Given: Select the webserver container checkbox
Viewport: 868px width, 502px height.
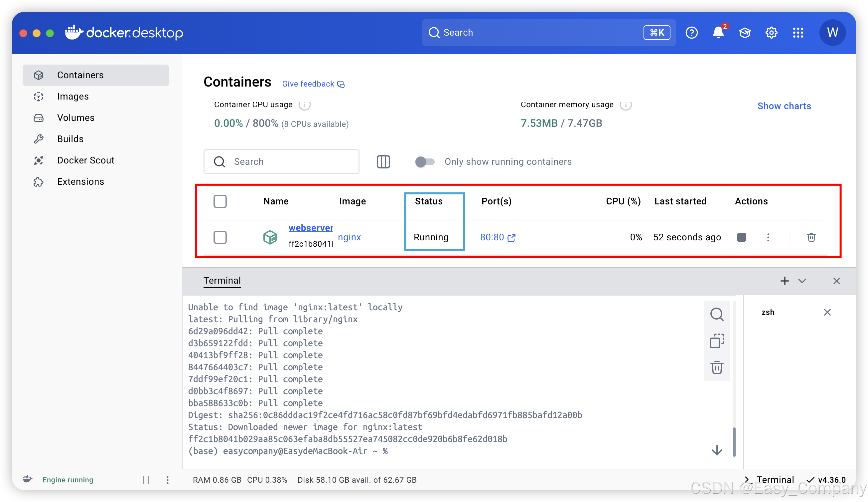Looking at the screenshot, I should (220, 237).
